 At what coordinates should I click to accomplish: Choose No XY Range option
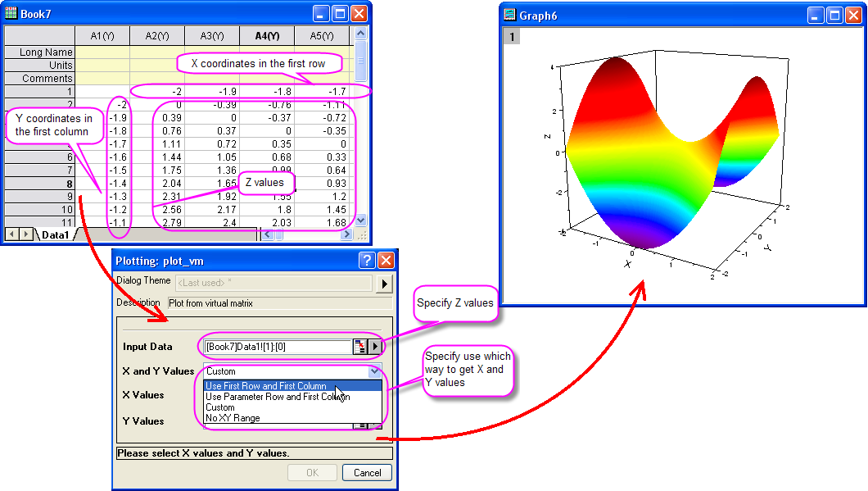tap(293, 418)
